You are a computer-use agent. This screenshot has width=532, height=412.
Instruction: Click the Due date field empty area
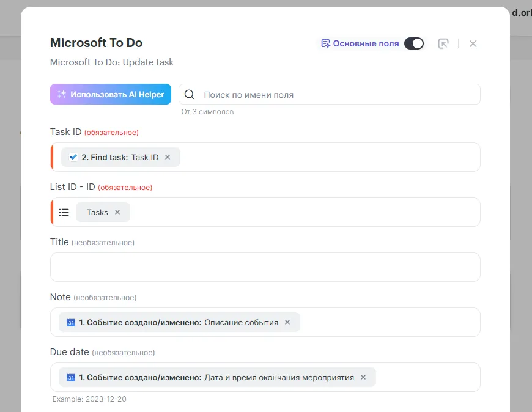coord(428,377)
